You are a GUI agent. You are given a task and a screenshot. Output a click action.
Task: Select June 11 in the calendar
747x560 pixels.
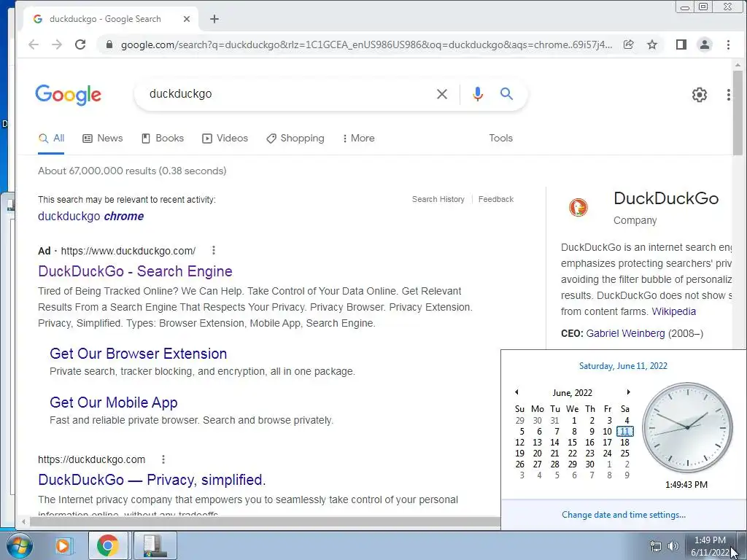[x=624, y=432]
